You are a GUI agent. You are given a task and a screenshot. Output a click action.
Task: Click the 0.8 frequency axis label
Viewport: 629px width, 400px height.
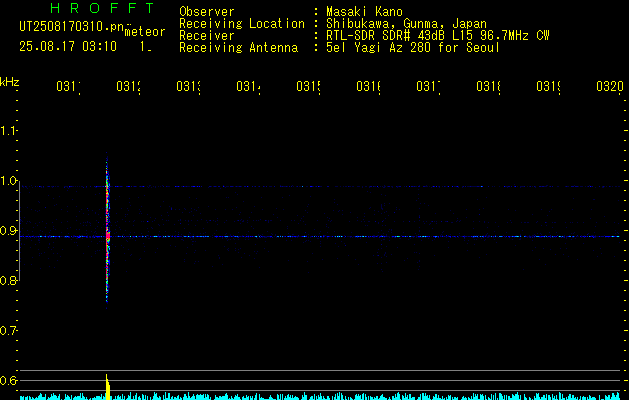coord(8,280)
